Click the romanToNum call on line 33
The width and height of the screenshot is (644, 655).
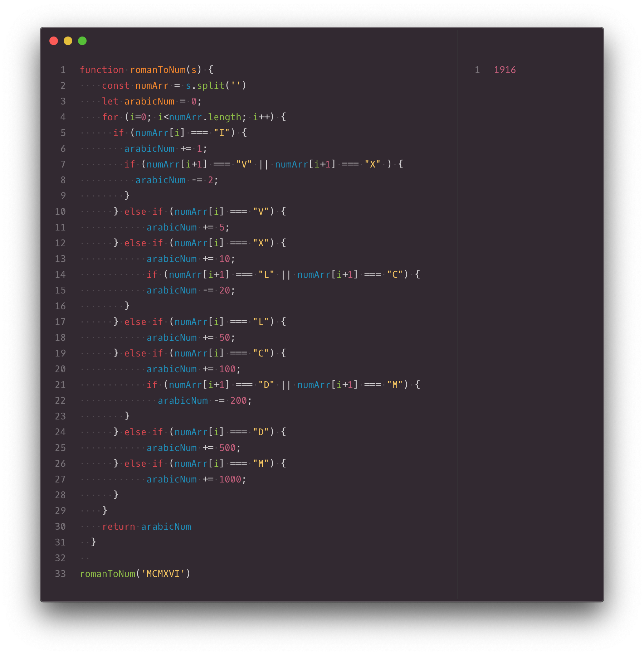click(135, 574)
